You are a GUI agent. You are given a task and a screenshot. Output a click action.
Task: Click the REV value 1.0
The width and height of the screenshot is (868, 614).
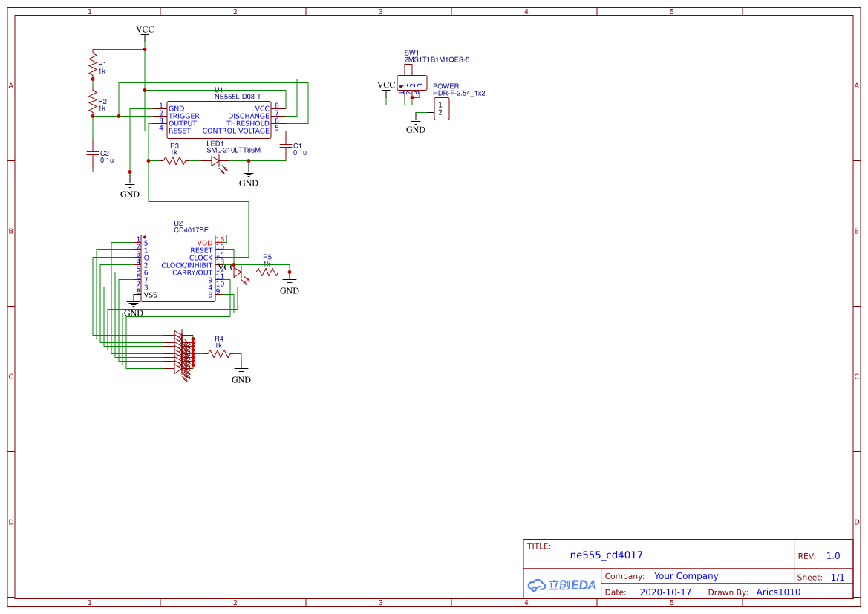(x=833, y=556)
